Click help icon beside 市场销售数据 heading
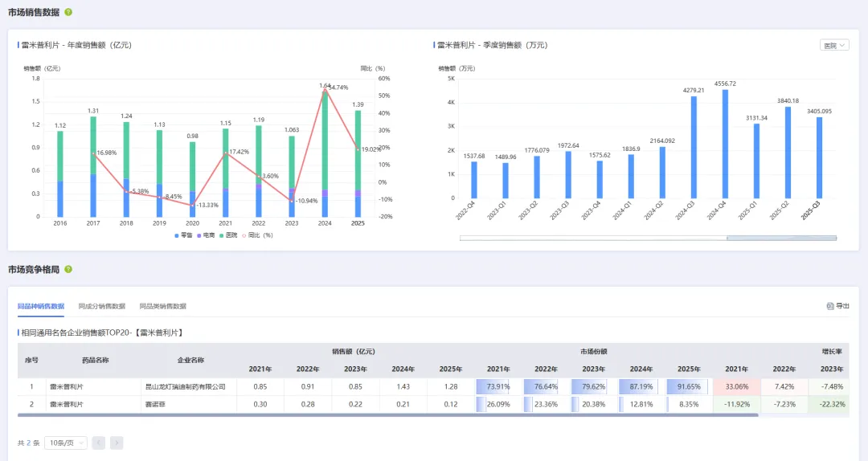868x461 pixels. [x=68, y=12]
